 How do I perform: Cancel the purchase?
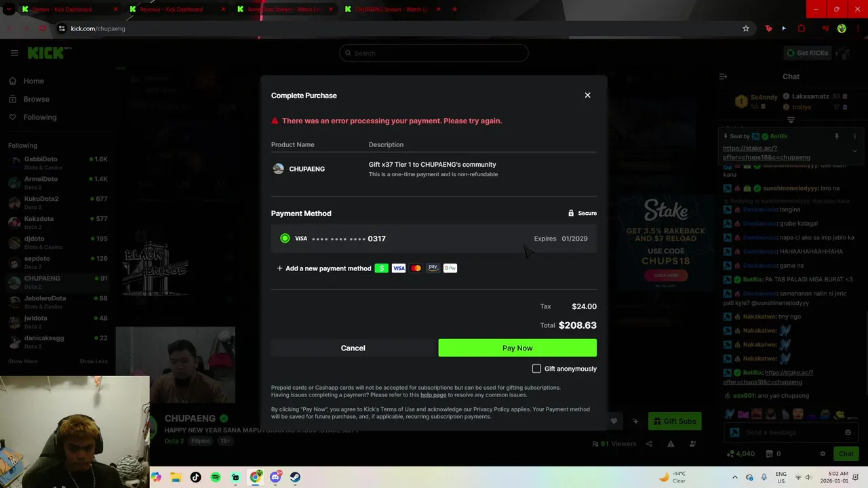pos(353,348)
